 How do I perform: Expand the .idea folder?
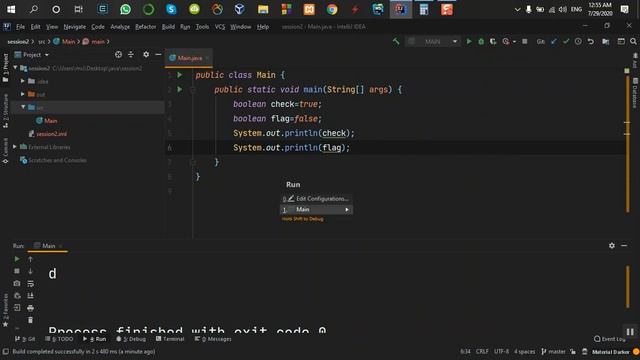(x=23, y=81)
